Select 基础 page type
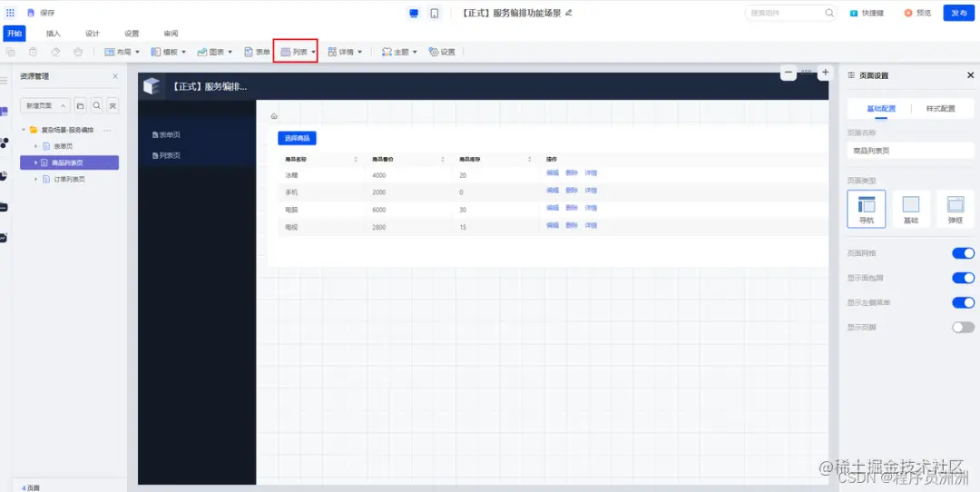Viewport: 980px width, 492px height. click(911, 209)
